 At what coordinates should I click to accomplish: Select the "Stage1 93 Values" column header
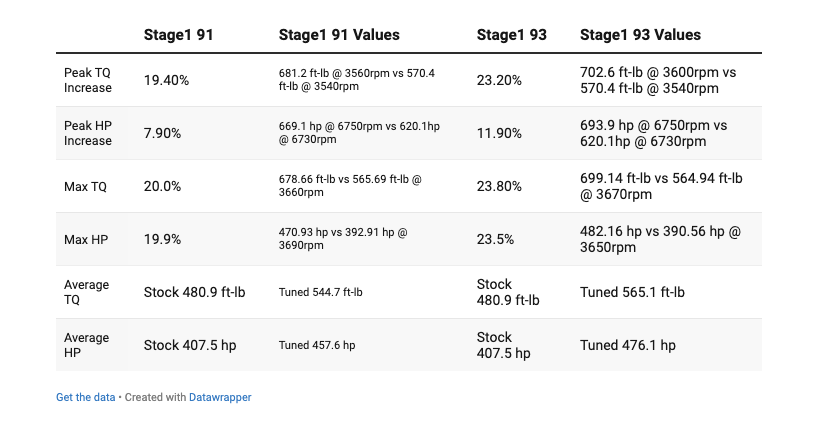point(640,35)
